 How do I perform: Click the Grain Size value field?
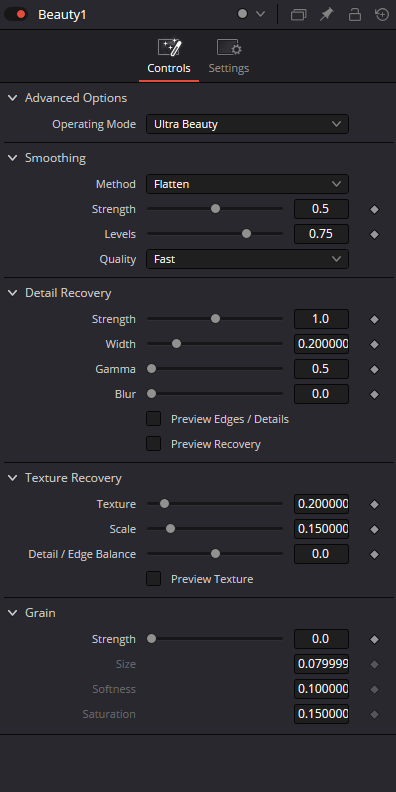321,664
